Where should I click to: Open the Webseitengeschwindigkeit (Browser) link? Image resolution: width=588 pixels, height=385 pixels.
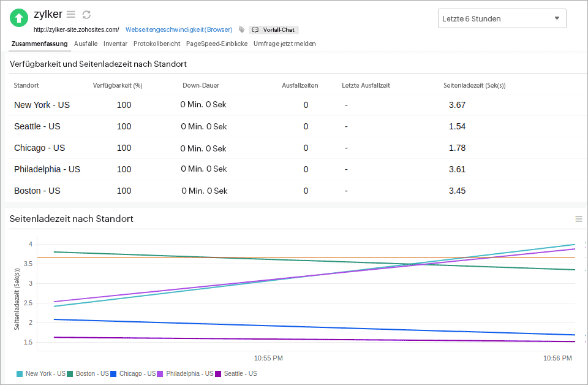(x=179, y=29)
